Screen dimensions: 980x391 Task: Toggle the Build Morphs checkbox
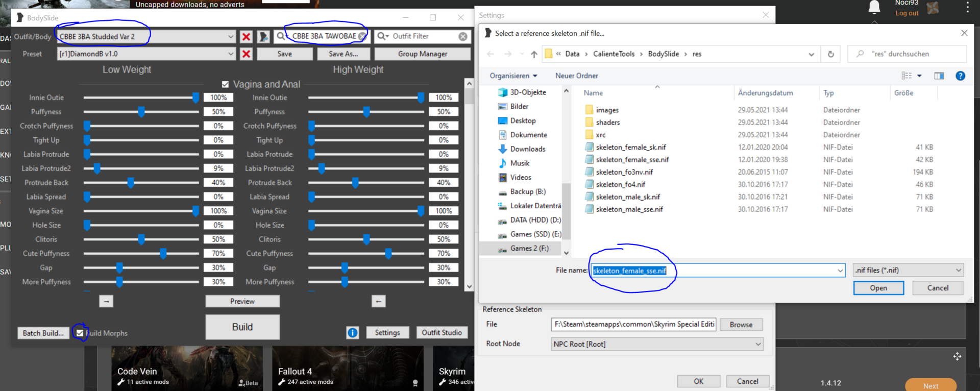pyautogui.click(x=80, y=333)
